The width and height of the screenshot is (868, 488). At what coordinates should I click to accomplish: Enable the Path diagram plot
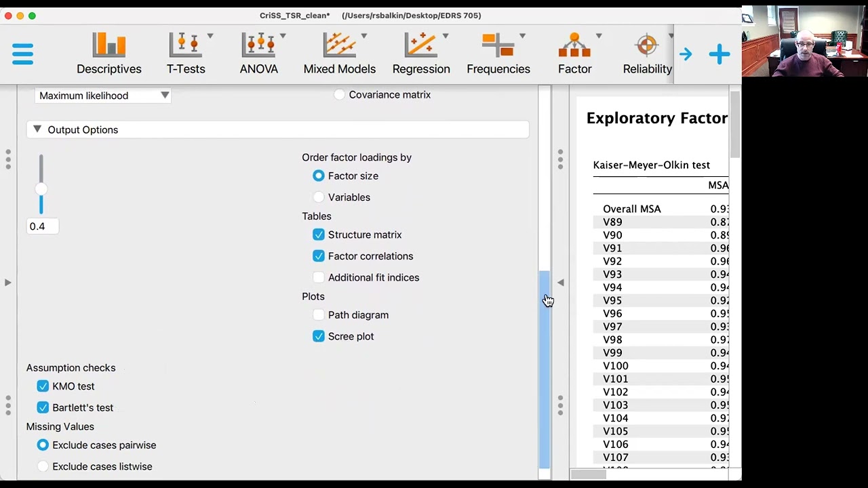click(319, 315)
